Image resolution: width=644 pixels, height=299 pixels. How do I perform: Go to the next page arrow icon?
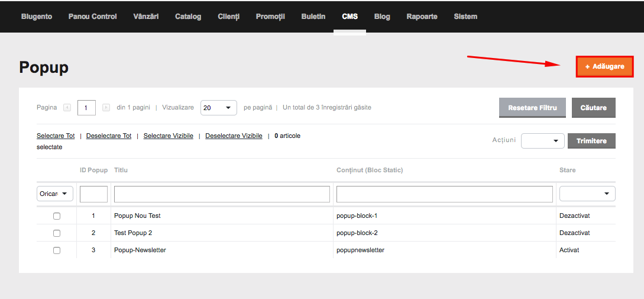pyautogui.click(x=106, y=107)
